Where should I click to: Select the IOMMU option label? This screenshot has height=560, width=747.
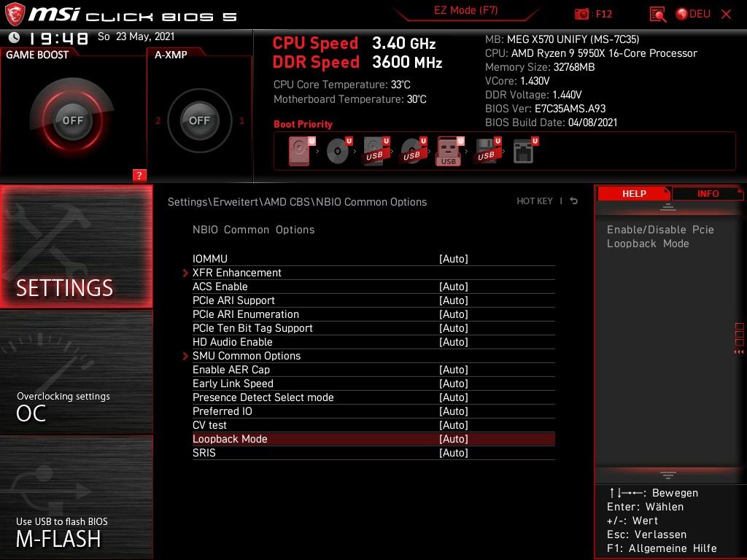210,259
